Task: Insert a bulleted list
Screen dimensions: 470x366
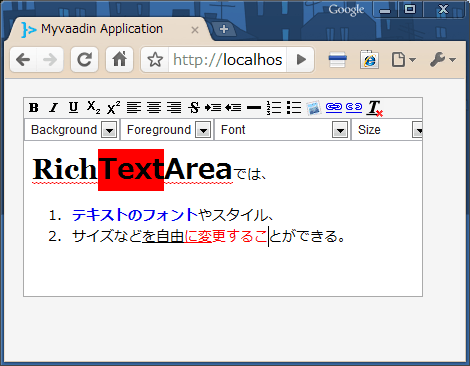Action: [x=294, y=108]
